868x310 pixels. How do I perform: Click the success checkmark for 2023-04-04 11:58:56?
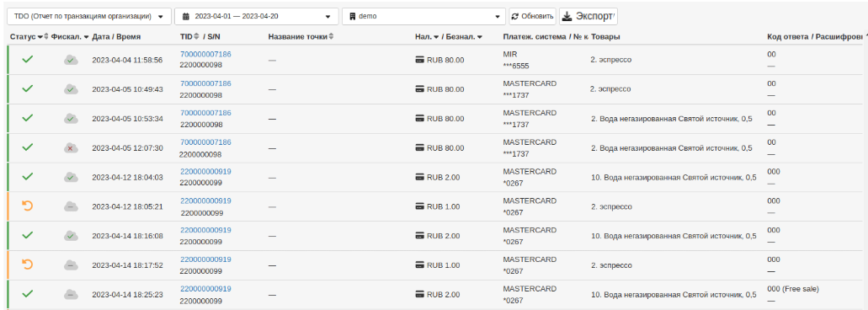pos(27,59)
